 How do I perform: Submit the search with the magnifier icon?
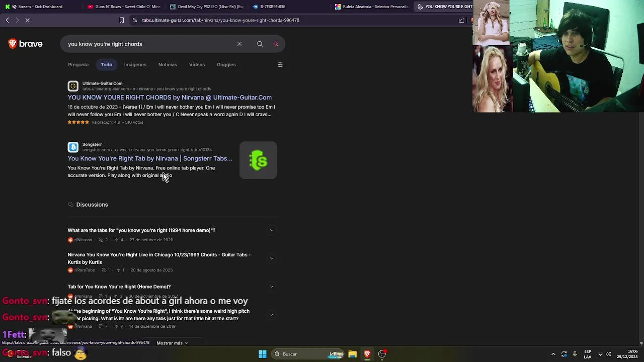[260, 44]
